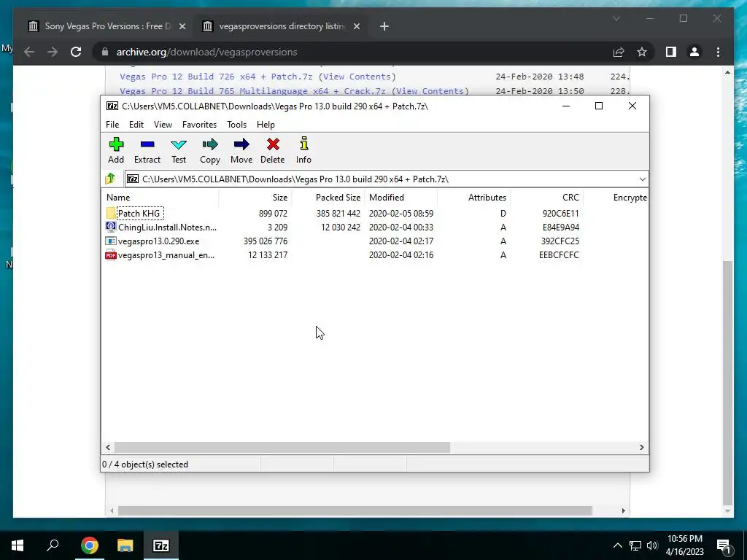Image resolution: width=747 pixels, height=560 pixels.
Task: Open the archive Info icon
Action: pos(304,144)
